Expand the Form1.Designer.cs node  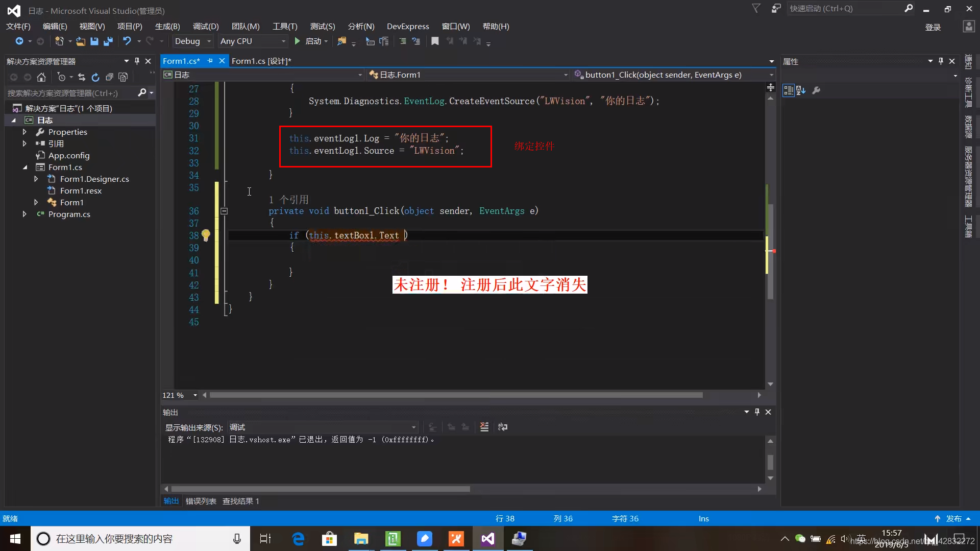tap(36, 179)
